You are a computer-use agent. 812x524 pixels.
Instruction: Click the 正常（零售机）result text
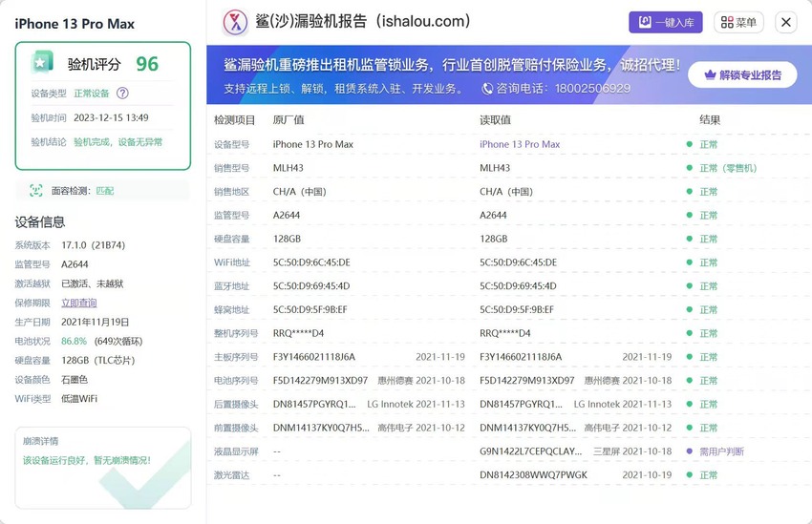(x=728, y=168)
